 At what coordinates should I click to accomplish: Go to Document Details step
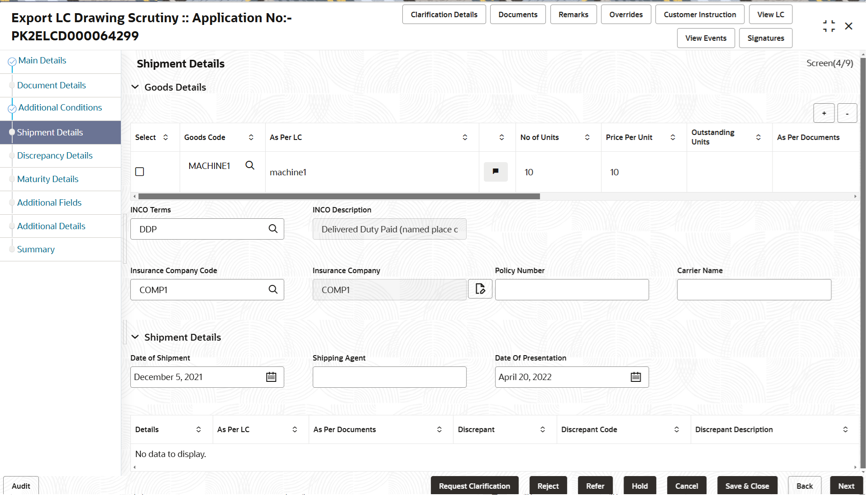(51, 85)
